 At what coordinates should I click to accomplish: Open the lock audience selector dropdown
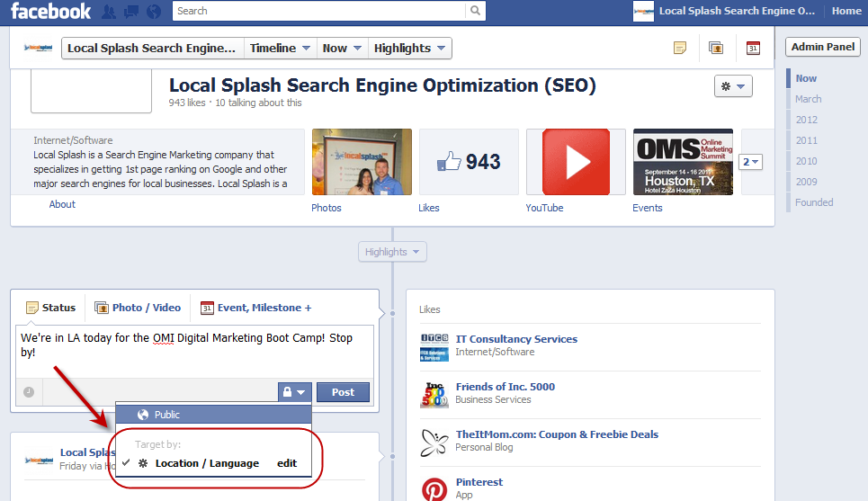tap(294, 392)
